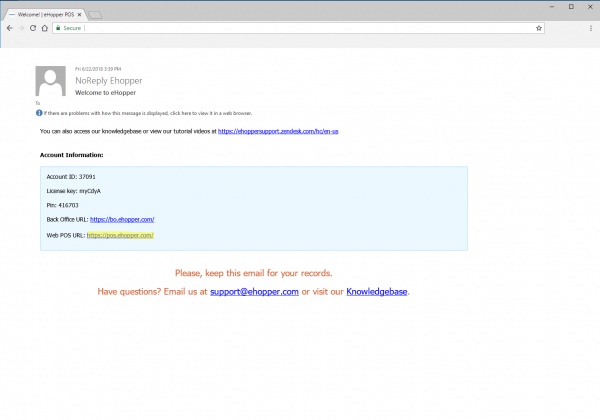
Task: Click the support@ehopper.com email link
Action: [254, 292]
